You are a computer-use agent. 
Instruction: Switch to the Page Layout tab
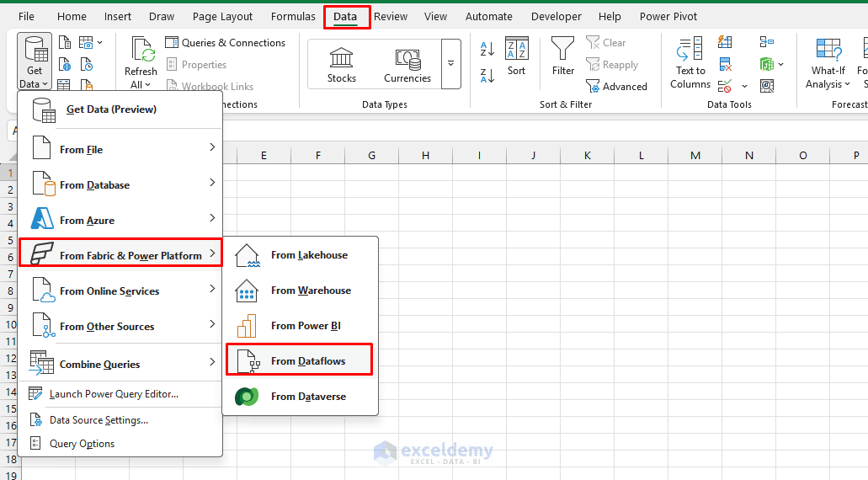222,17
